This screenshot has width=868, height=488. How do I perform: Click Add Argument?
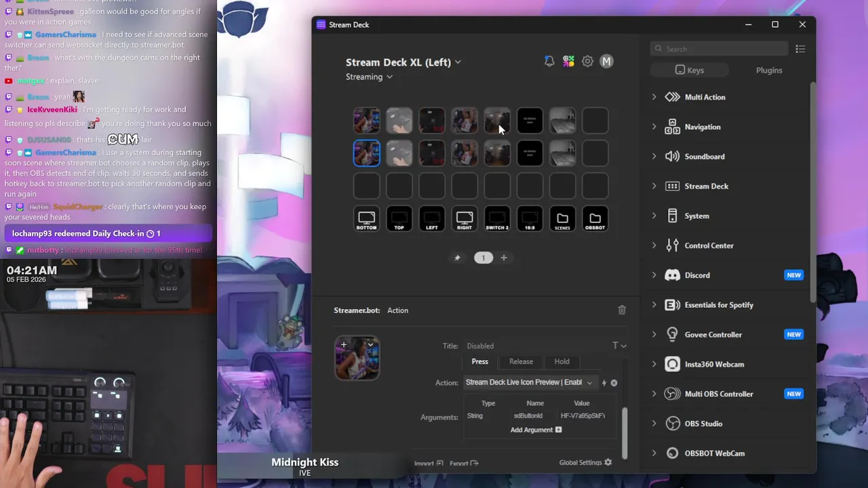click(x=536, y=430)
